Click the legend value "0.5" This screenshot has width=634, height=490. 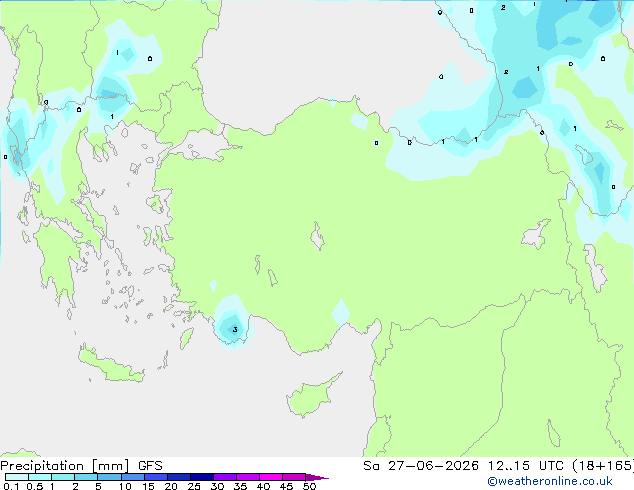point(35,486)
